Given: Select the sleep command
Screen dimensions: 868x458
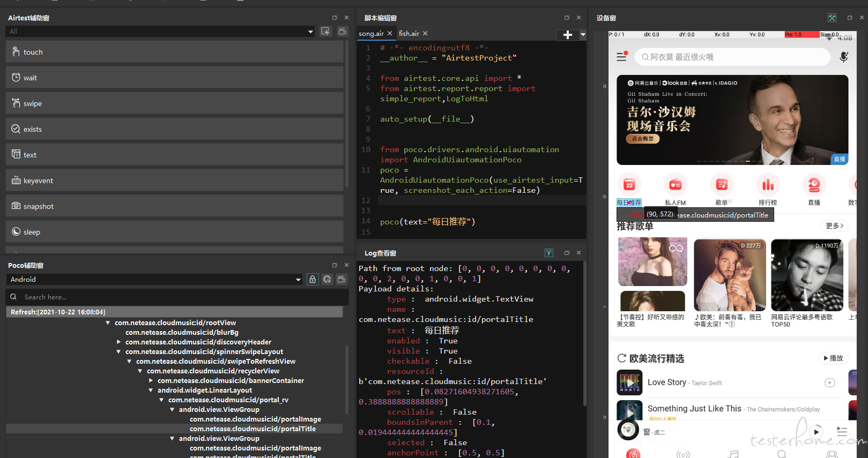Looking at the screenshot, I should tap(174, 232).
